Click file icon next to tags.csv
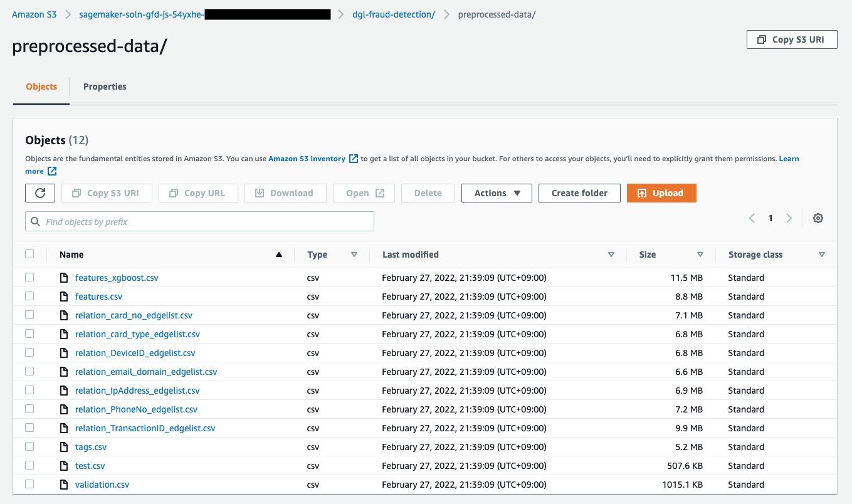Image resolution: width=852 pixels, height=504 pixels. [63, 447]
